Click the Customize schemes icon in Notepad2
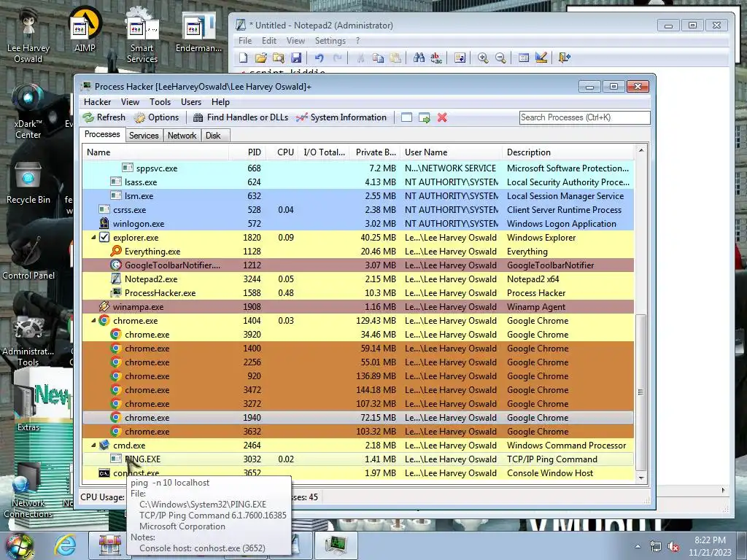747x560 pixels. 541,58
